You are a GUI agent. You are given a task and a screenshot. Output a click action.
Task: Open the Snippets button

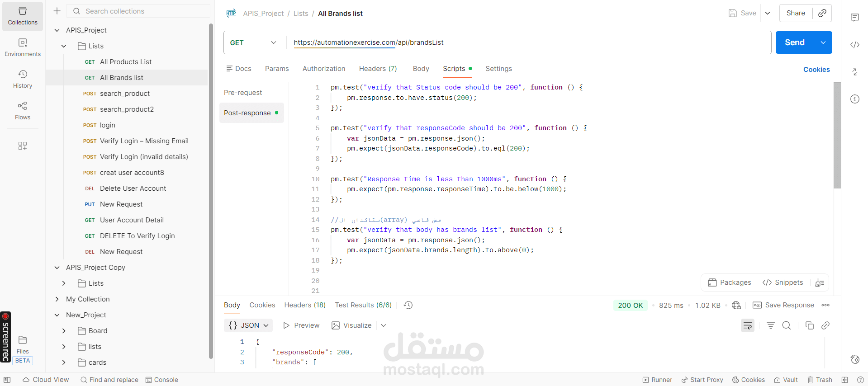coord(783,282)
